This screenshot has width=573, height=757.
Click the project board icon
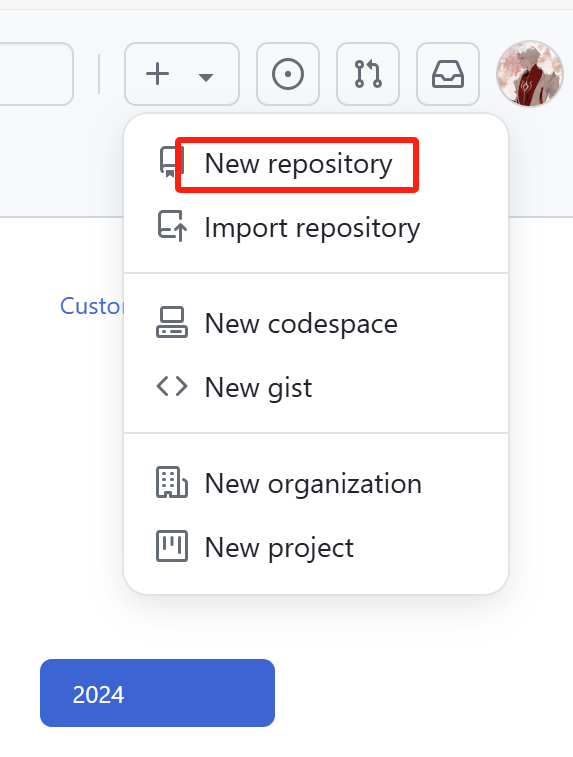[x=172, y=546]
